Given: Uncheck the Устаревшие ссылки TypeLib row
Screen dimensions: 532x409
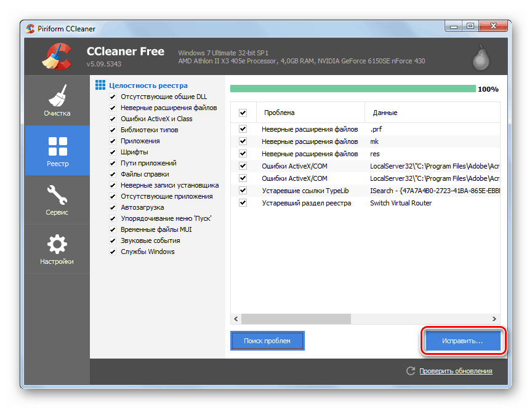Looking at the screenshot, I should point(243,191).
